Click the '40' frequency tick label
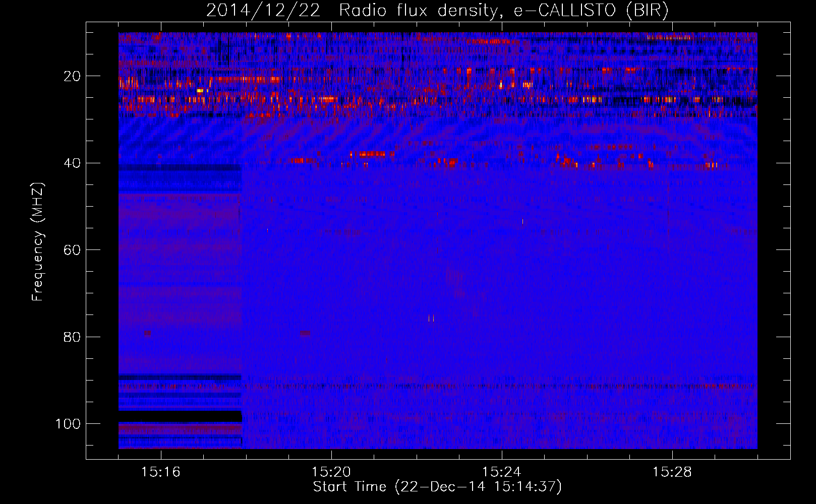Viewport: 816px width, 504px height. (72, 163)
